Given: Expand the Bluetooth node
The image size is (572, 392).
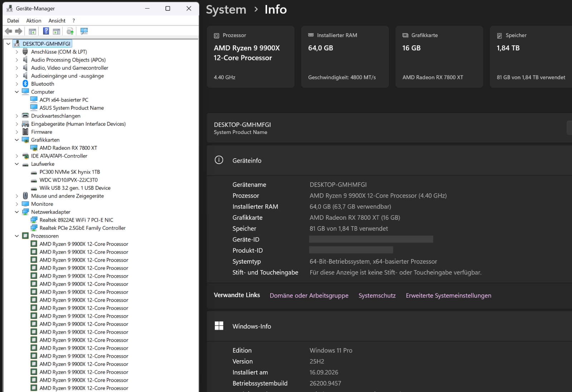Looking at the screenshot, I should coord(17,84).
